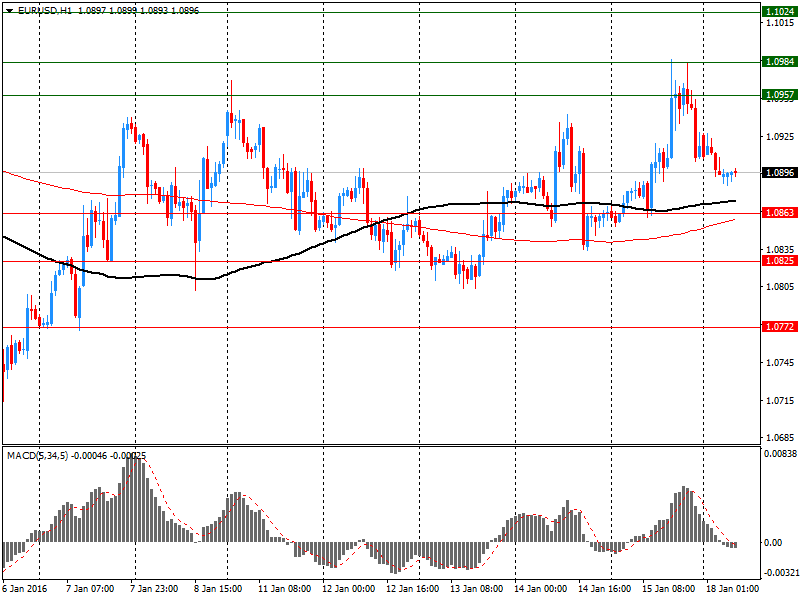Click the 11 Jan 08:00 time label
Image resolution: width=800 pixels, height=600 pixels.
(x=284, y=589)
